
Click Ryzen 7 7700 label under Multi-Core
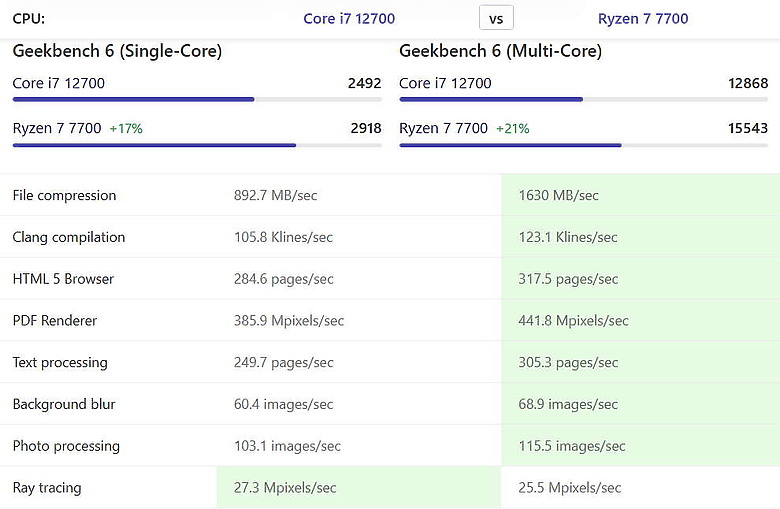point(443,128)
